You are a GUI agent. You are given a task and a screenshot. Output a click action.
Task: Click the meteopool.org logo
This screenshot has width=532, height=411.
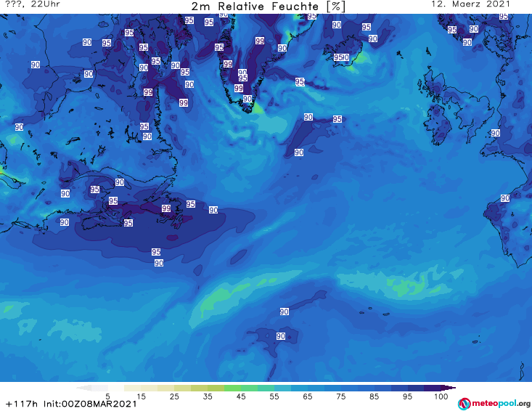(494, 404)
